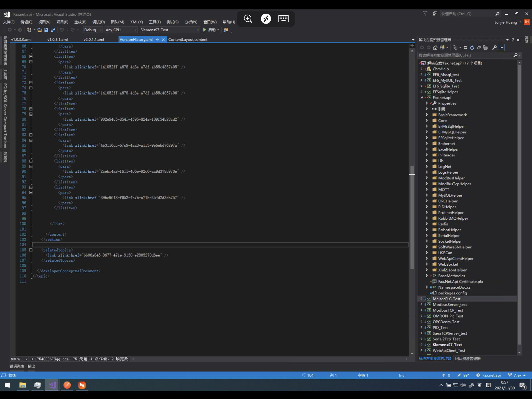Click Show All Files icon
Image resolution: width=532 pixels, height=399 pixels.
tap(485, 48)
